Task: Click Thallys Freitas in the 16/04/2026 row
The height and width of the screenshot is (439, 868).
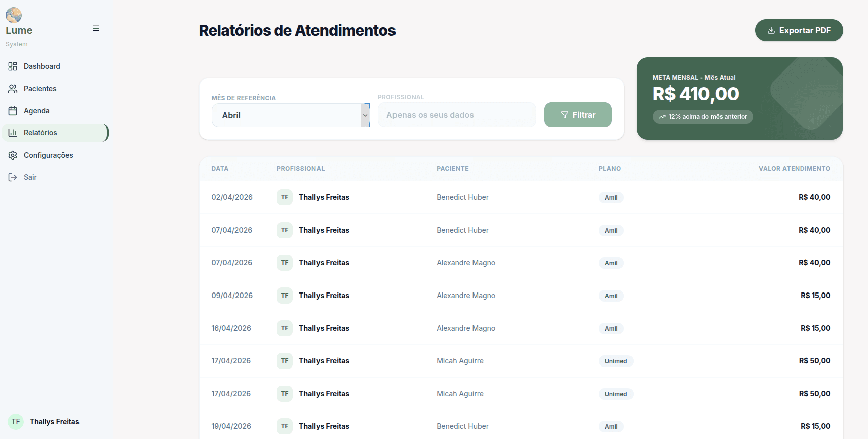Action: (324, 328)
